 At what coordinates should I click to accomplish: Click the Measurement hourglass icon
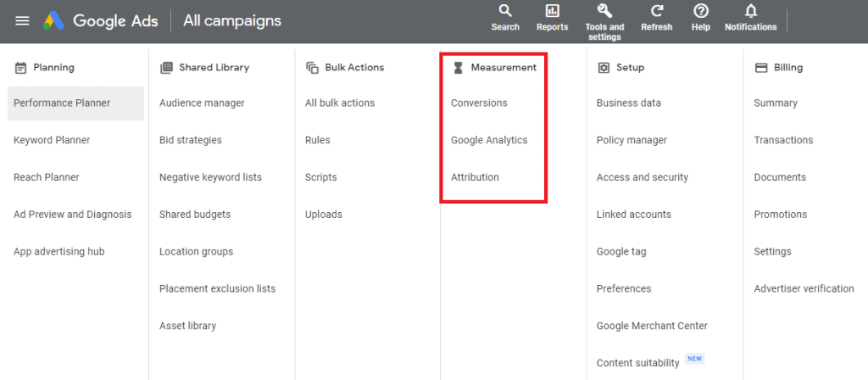tap(458, 68)
